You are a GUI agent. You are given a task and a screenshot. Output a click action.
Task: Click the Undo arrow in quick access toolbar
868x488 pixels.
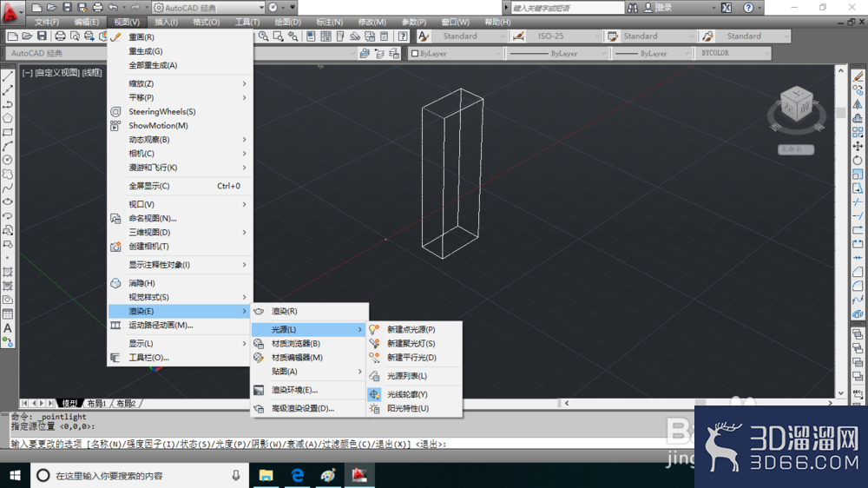click(113, 8)
